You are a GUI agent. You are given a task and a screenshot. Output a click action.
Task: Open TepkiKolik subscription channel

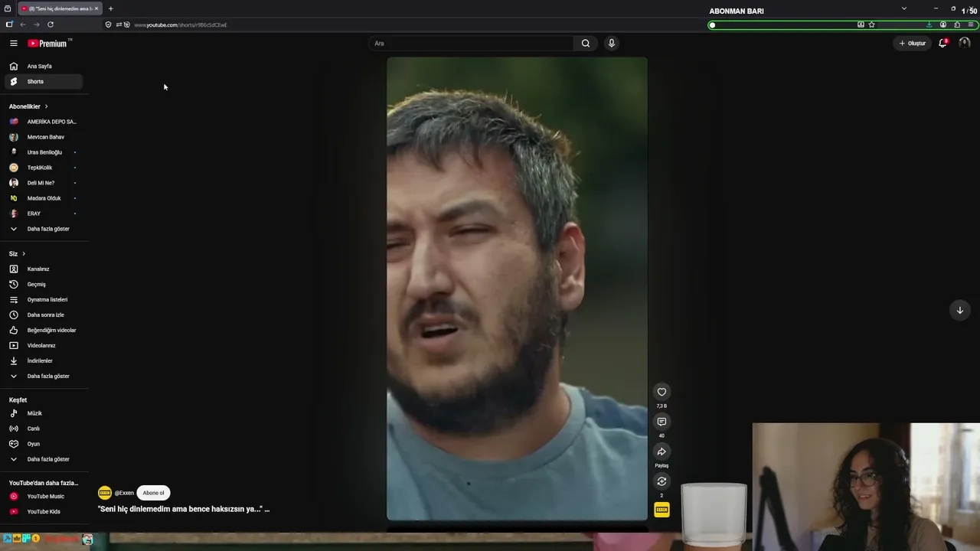coord(43,168)
